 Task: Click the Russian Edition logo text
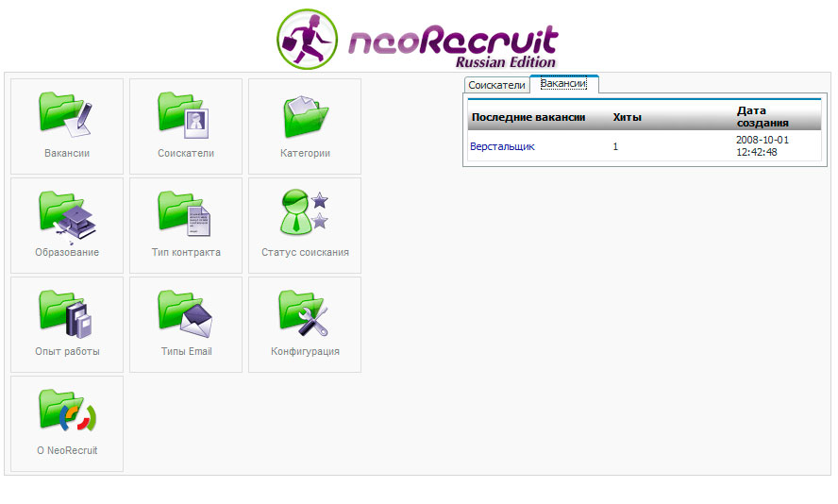pyautogui.click(x=506, y=62)
